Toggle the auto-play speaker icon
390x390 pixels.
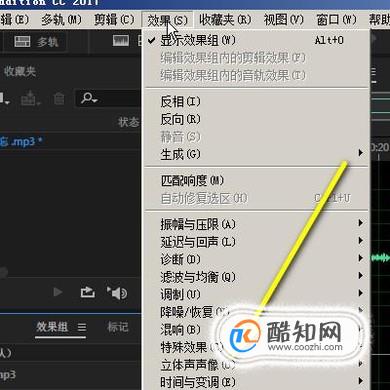pos(117,293)
